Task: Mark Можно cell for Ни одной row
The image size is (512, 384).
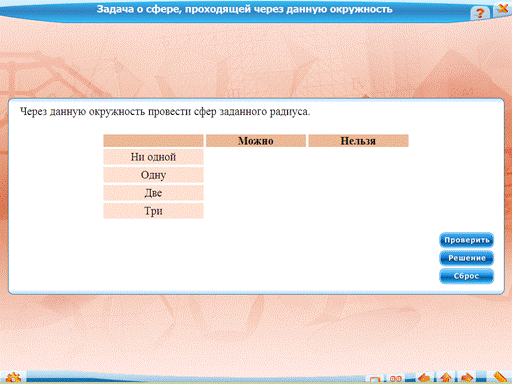Action: pyautogui.click(x=256, y=157)
